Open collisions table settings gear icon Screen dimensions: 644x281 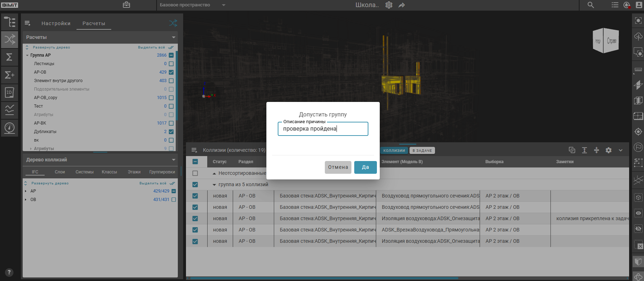point(609,150)
